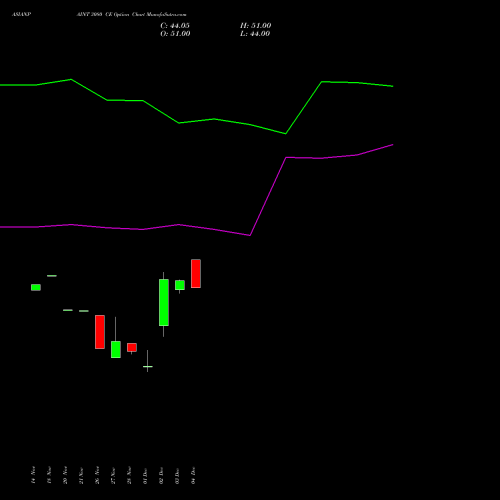Select the 20 Nov date label
500x500 pixels.
coord(65,475)
